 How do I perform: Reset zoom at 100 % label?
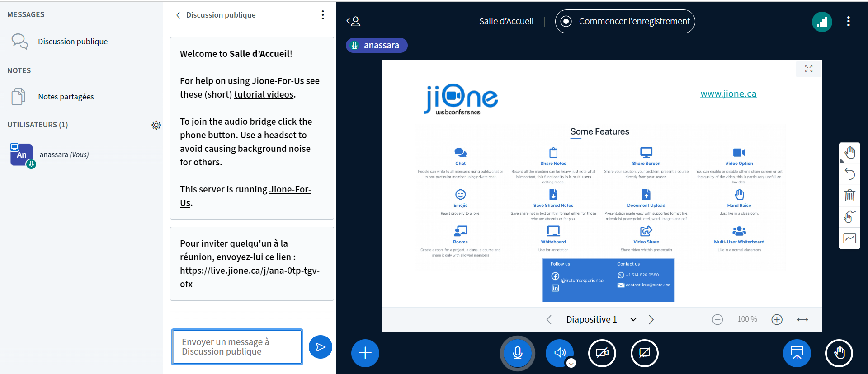point(747,319)
